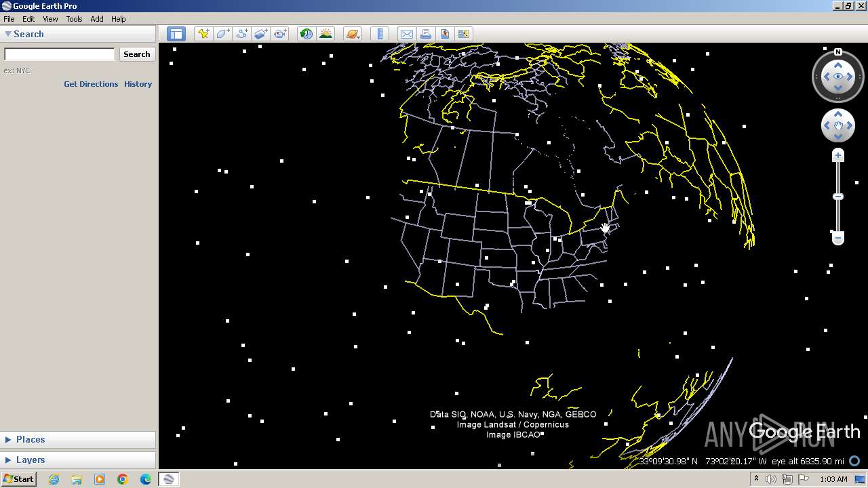Click the zoom slider handle
Screen dimensions: 868x488
pyautogui.click(x=838, y=197)
